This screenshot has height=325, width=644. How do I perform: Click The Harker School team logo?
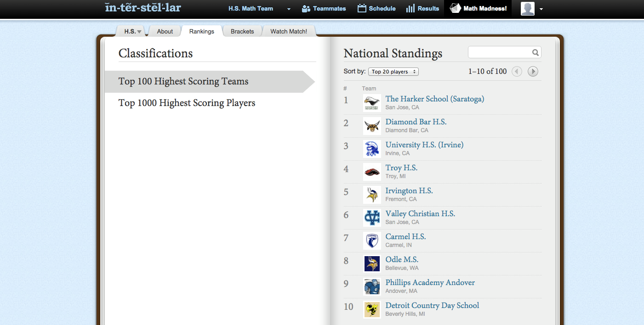point(372,103)
